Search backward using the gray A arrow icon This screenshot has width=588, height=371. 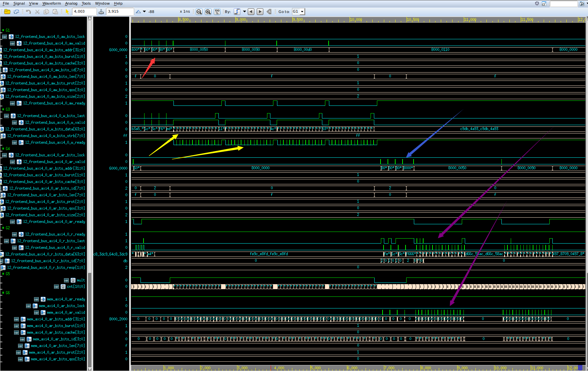point(269,12)
